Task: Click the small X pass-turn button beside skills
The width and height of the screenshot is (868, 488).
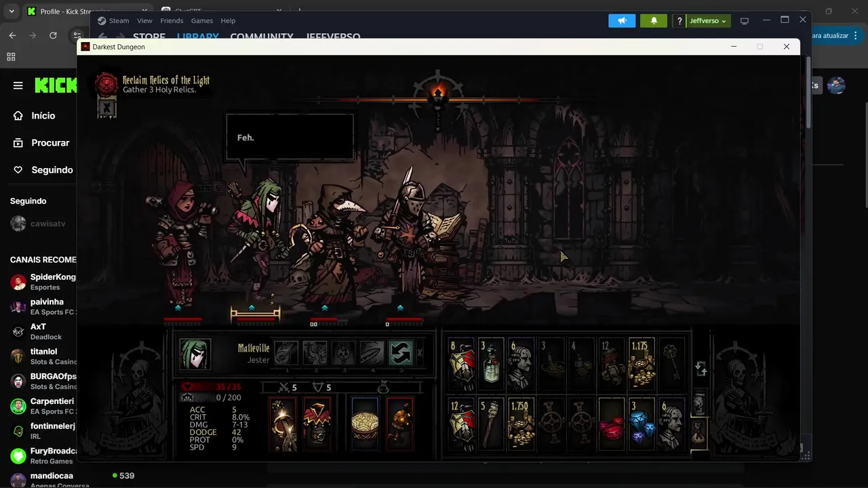Action: 420,353
